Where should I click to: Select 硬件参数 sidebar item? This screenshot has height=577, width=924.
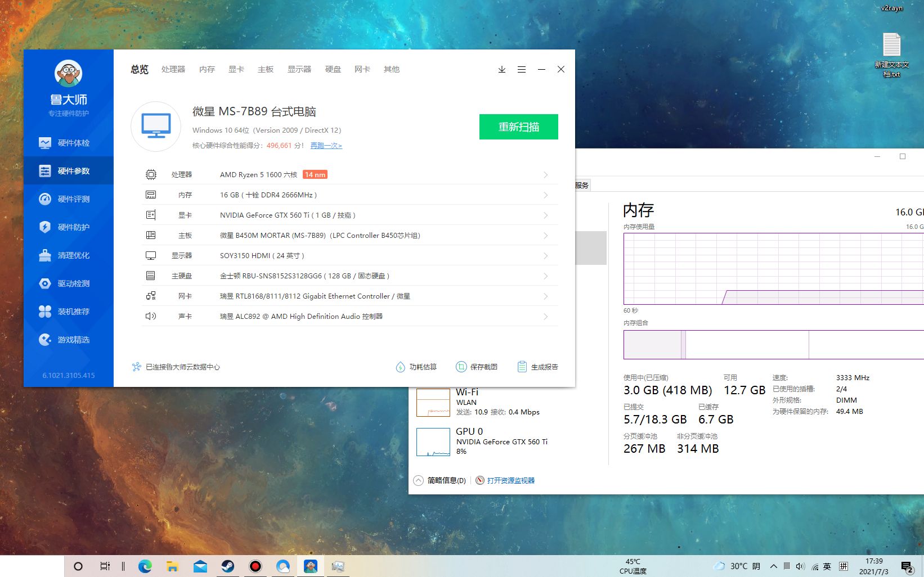coord(69,171)
